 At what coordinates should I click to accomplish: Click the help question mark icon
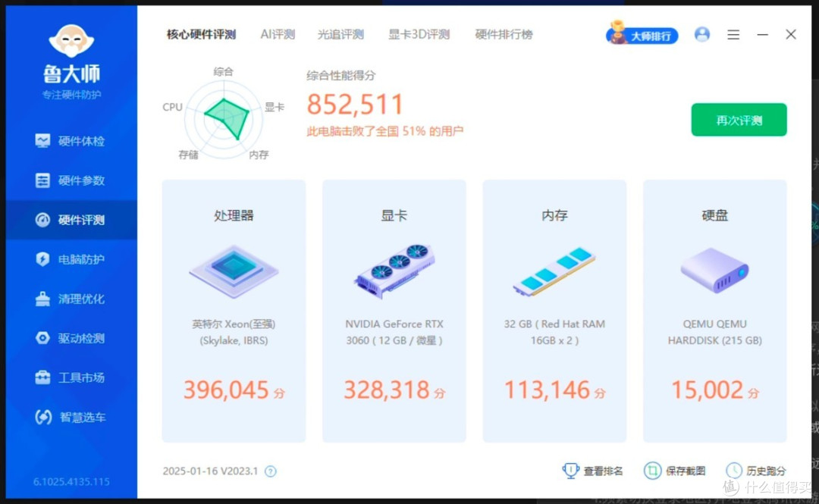tap(270, 471)
